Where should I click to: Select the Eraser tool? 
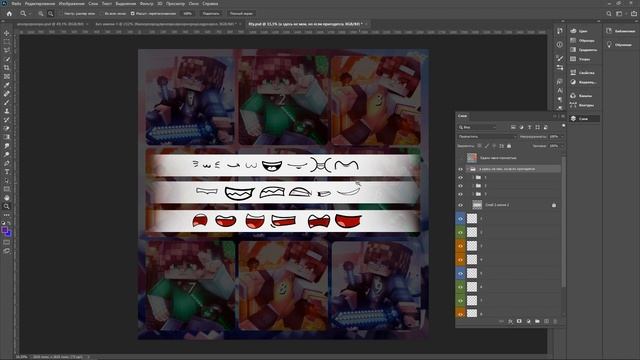7,129
